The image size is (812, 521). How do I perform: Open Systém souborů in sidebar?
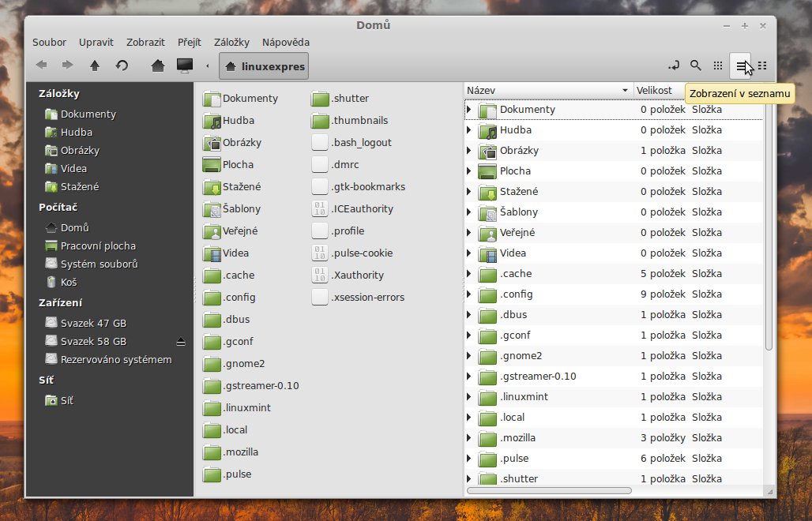point(92,264)
